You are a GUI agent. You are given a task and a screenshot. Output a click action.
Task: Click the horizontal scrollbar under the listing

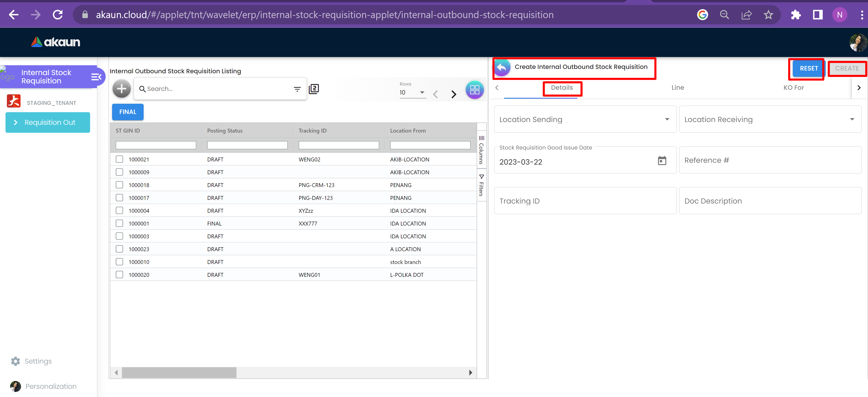tap(179, 372)
